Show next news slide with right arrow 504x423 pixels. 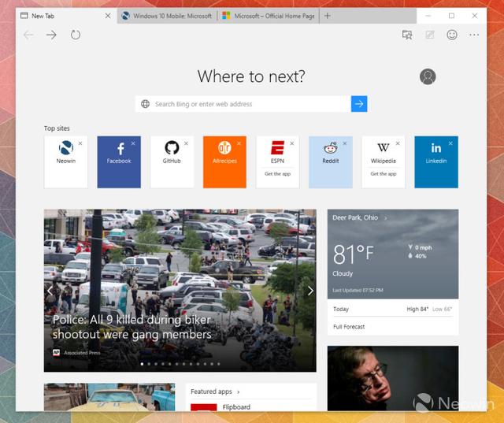[310, 291]
